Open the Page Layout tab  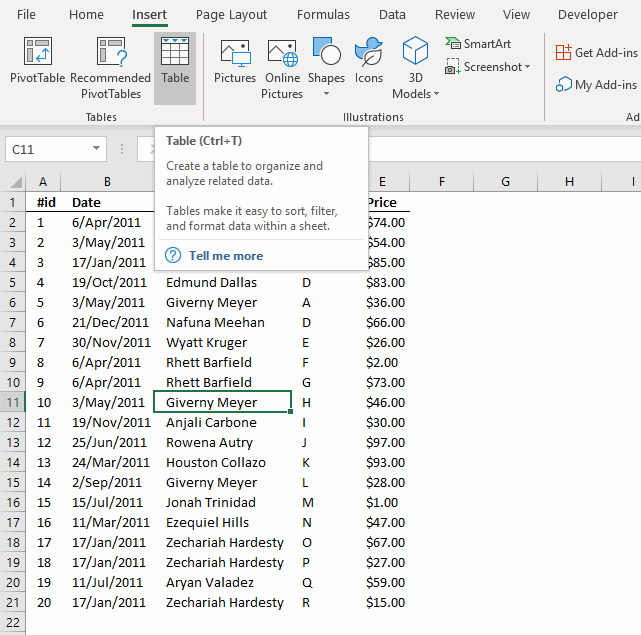(x=231, y=15)
